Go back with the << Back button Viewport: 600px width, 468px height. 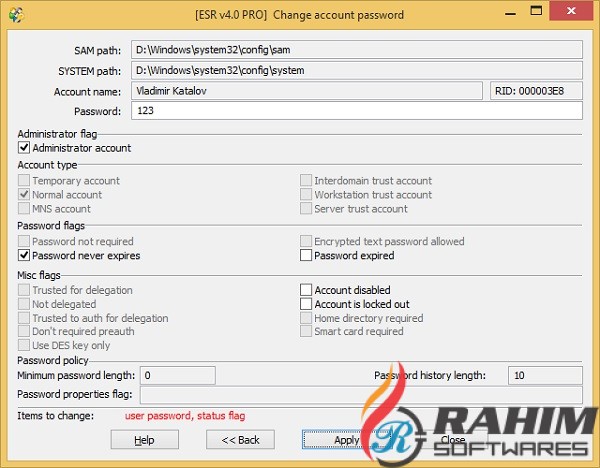240,440
